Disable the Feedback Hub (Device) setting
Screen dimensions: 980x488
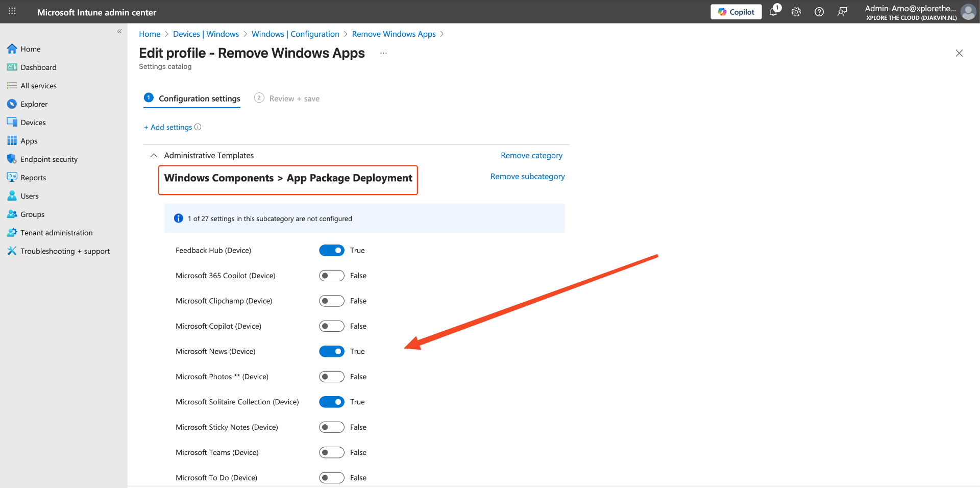pyautogui.click(x=331, y=250)
